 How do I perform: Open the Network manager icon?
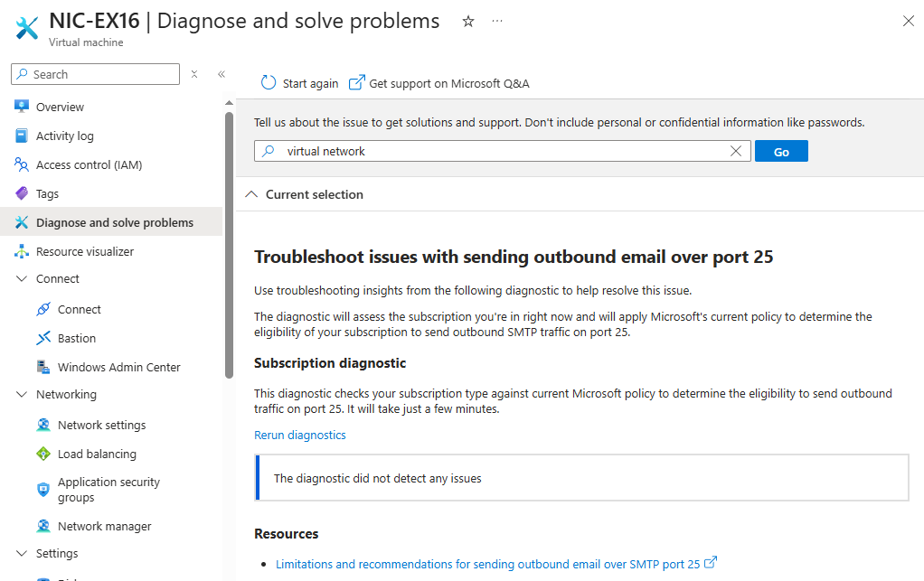tap(42, 525)
